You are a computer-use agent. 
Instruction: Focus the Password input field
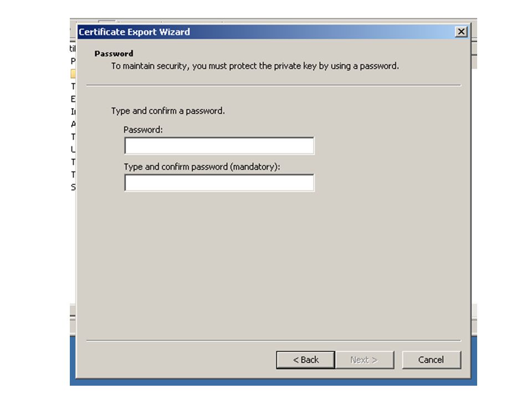point(219,146)
